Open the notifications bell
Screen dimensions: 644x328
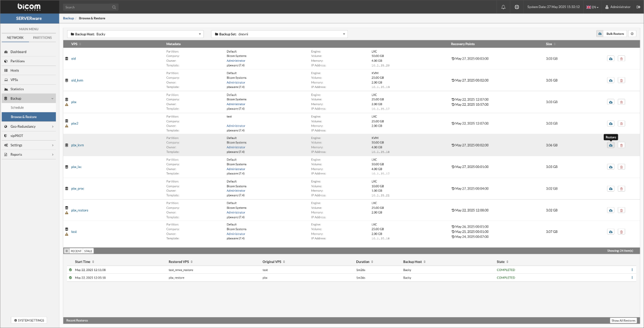503,7
